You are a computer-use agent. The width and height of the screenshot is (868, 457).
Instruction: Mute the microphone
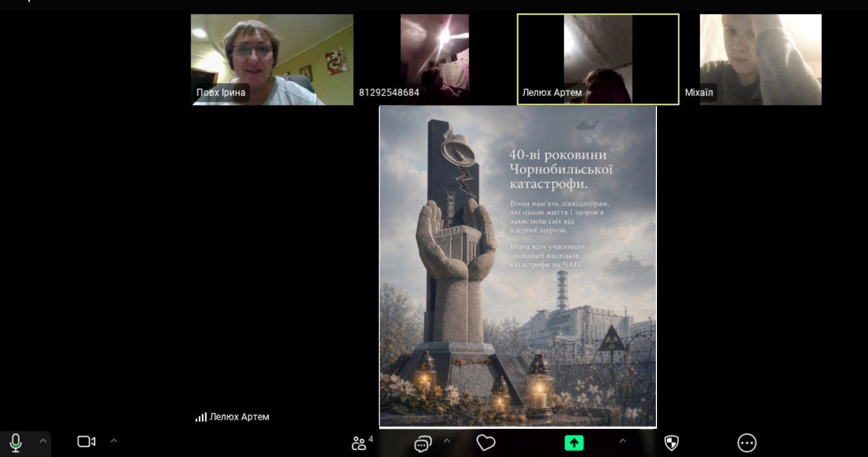point(16,442)
